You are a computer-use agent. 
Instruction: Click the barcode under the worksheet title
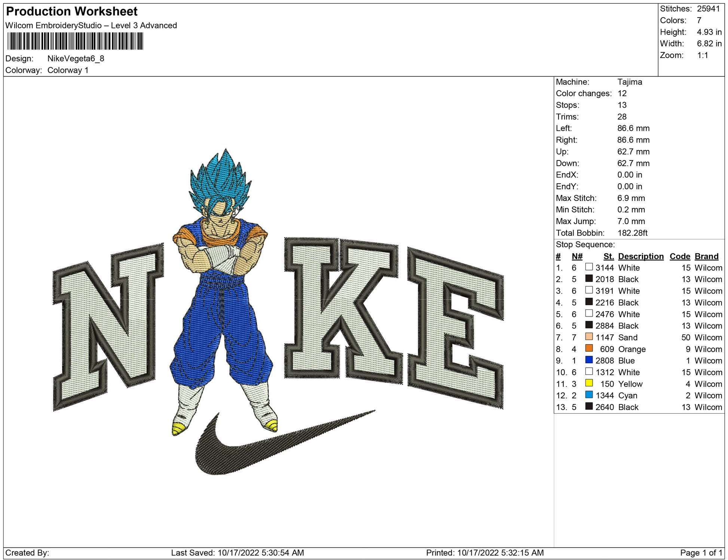coord(75,41)
